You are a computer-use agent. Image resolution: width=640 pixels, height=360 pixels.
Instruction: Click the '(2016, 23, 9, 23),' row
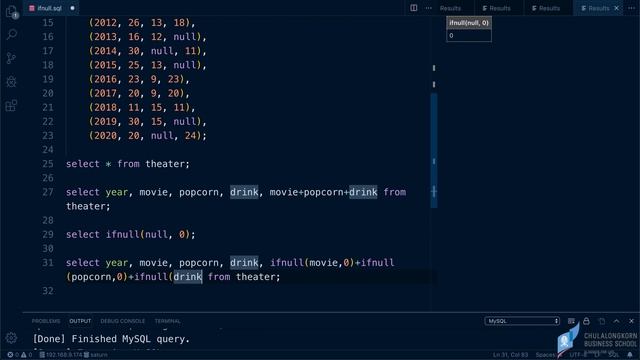point(139,79)
